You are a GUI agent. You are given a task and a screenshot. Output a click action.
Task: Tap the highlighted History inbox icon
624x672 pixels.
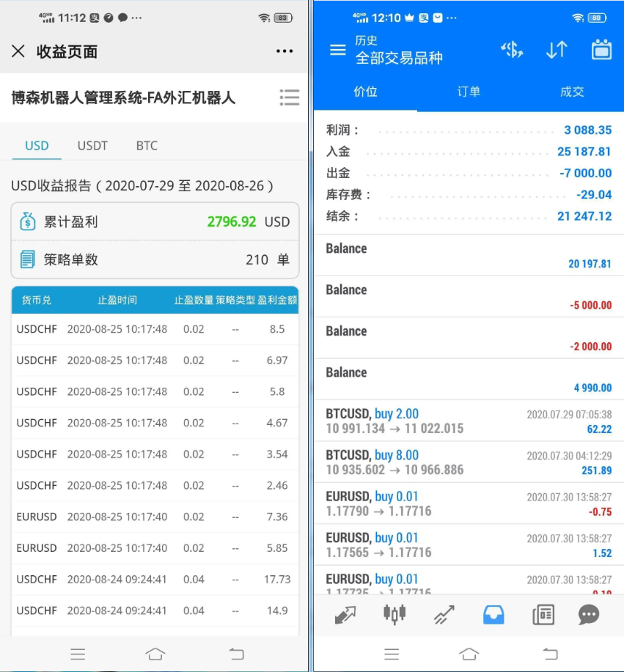tap(492, 614)
